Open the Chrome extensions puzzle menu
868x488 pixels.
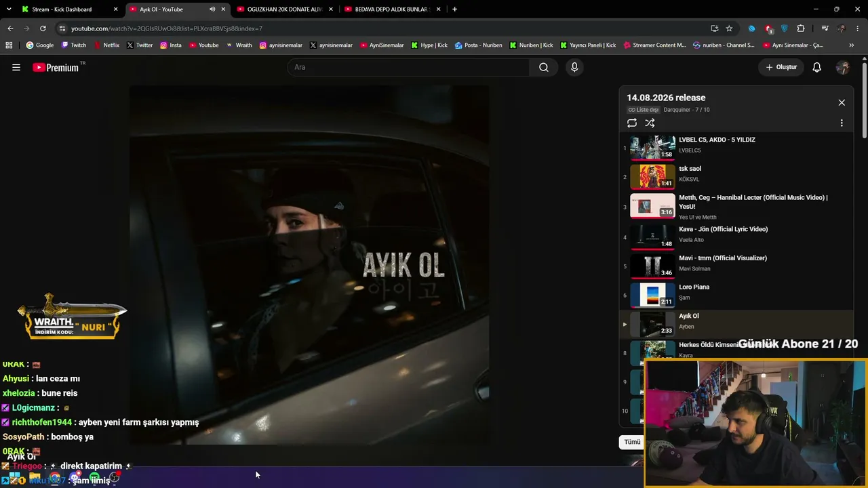click(x=801, y=28)
